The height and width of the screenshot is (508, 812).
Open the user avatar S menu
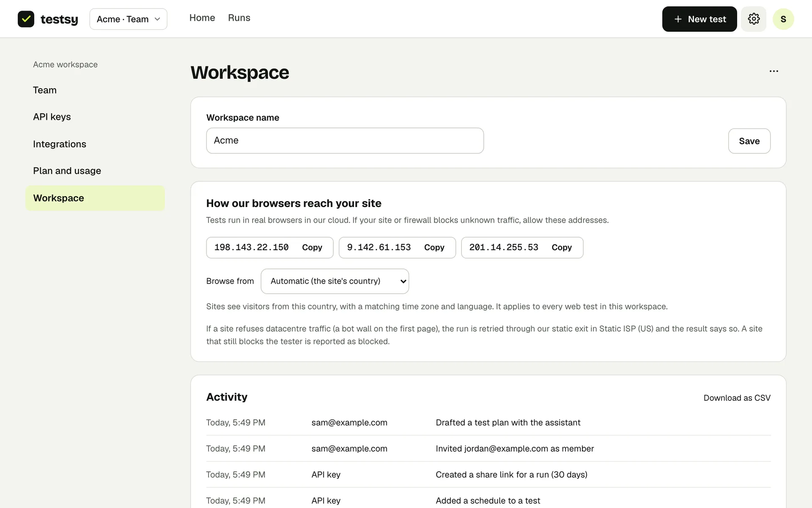coord(783,19)
